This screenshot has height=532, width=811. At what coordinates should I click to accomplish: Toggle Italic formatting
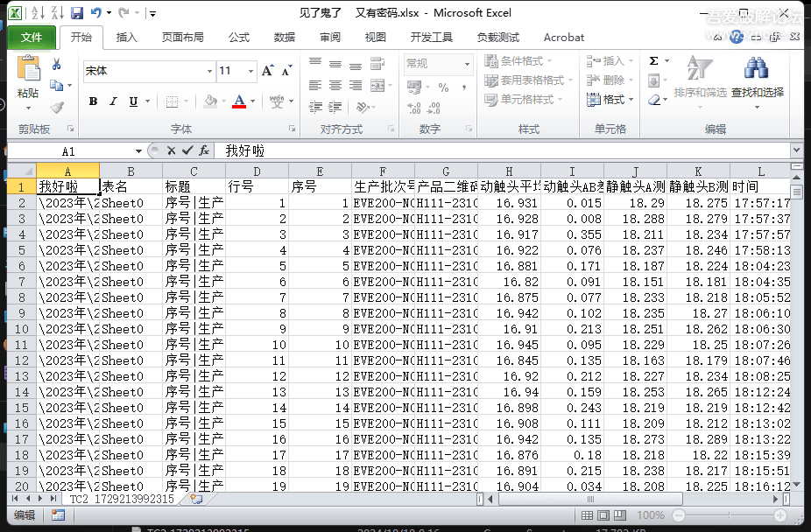click(113, 101)
